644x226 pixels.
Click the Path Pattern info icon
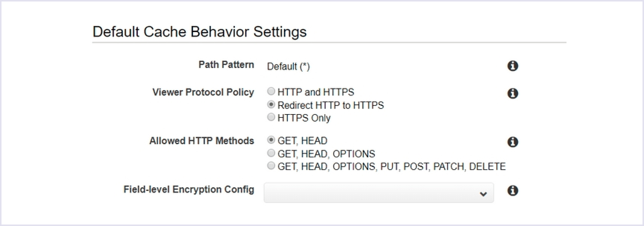[x=513, y=66]
